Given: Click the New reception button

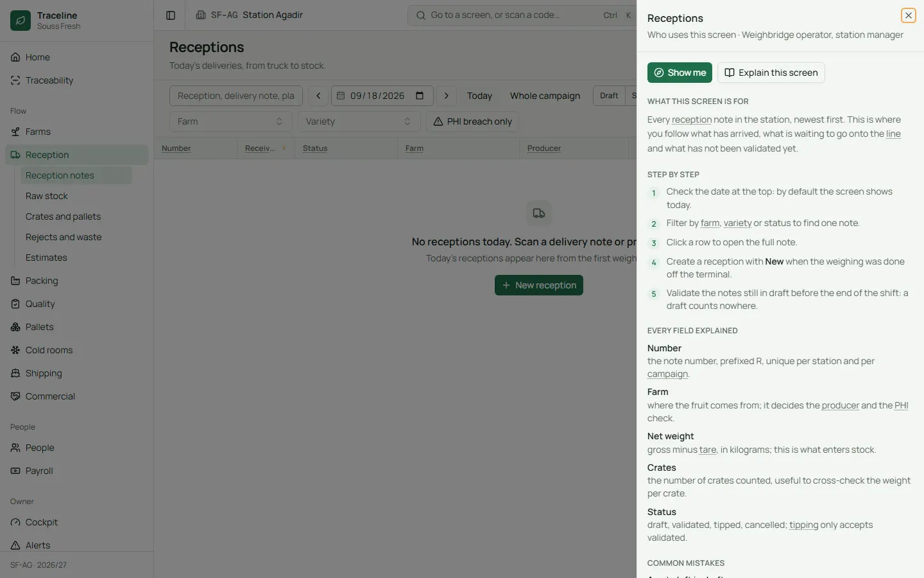Looking at the screenshot, I should 539,285.
